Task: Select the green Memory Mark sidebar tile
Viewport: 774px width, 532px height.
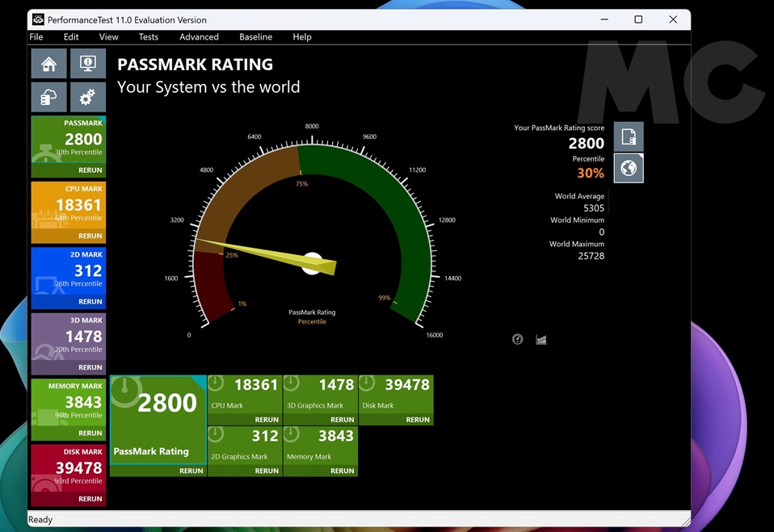Action: click(x=69, y=402)
